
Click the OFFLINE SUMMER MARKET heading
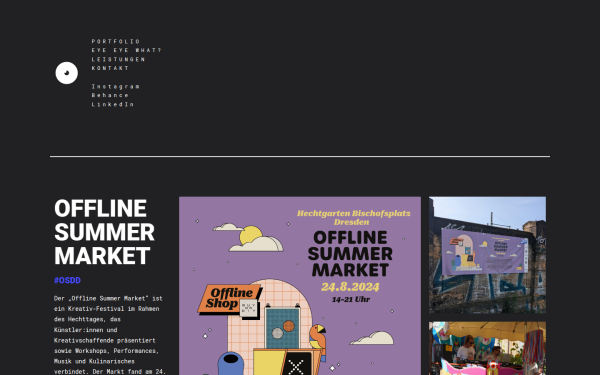point(104,232)
